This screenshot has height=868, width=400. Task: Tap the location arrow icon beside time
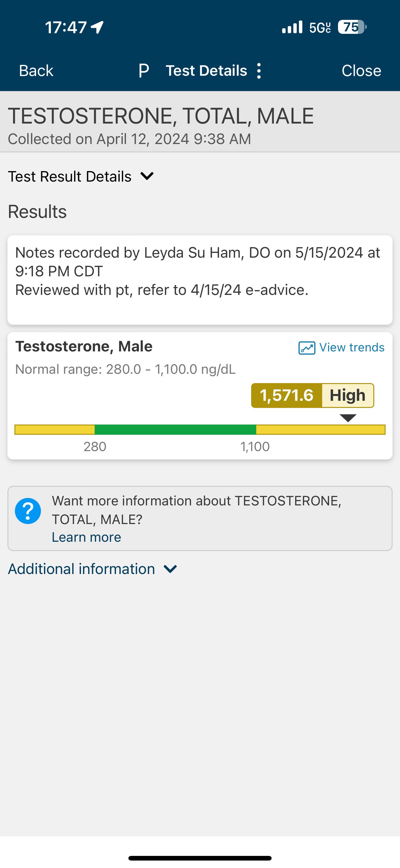point(97,27)
